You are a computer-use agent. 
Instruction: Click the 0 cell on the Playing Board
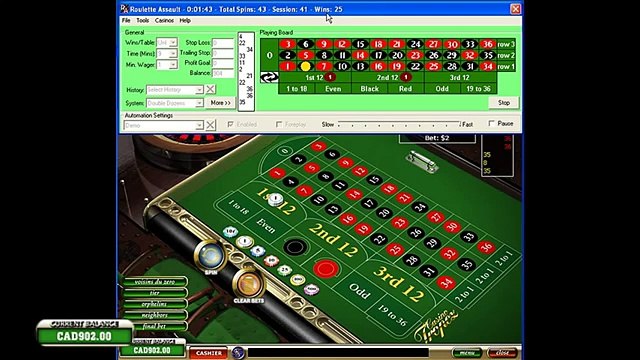pyautogui.click(x=269, y=55)
